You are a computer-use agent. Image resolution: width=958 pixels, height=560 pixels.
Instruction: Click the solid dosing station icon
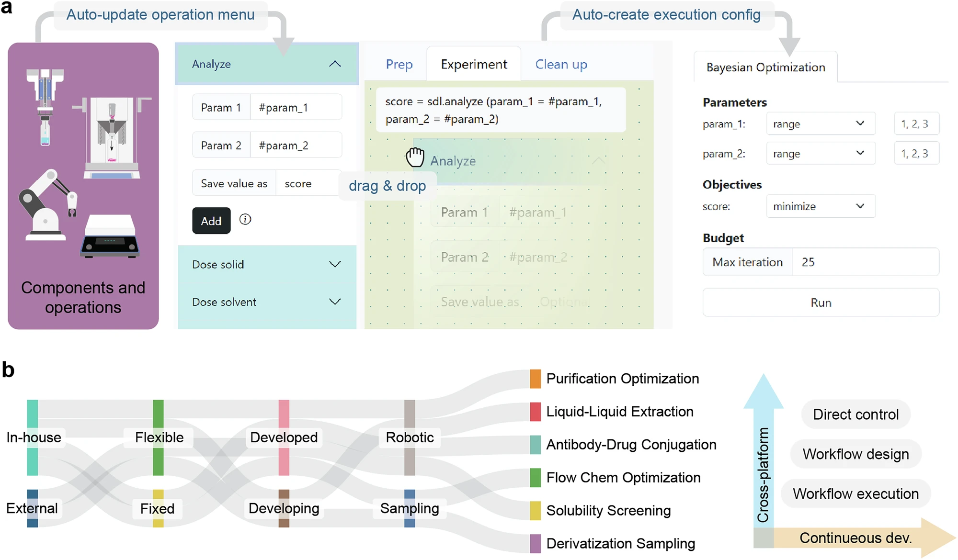[112, 136]
